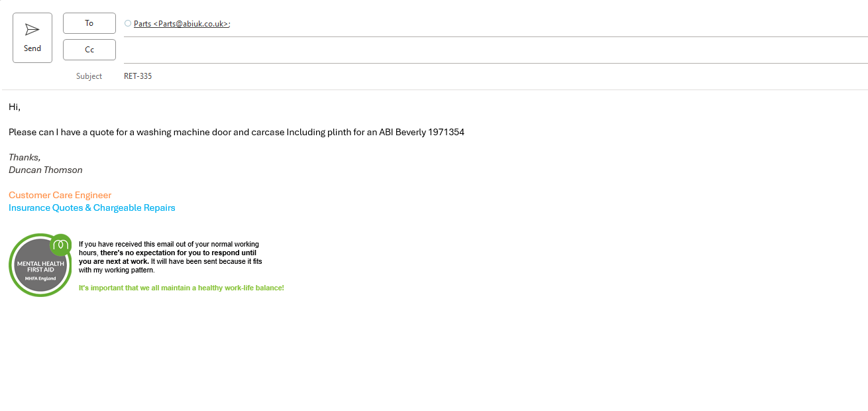This screenshot has height=411, width=868.
Task: Click the Subject label
Action: pos(89,76)
